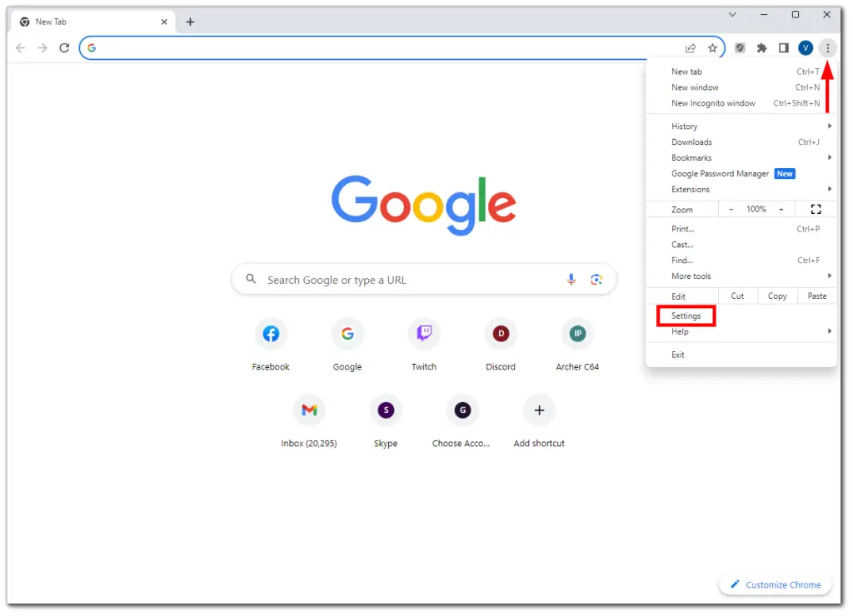Reload the current page
Viewport: 853px width, 616px height.
(x=64, y=47)
